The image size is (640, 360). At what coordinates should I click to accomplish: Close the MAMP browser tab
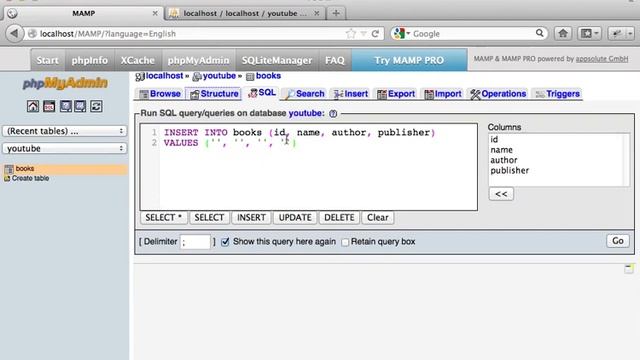point(155,13)
